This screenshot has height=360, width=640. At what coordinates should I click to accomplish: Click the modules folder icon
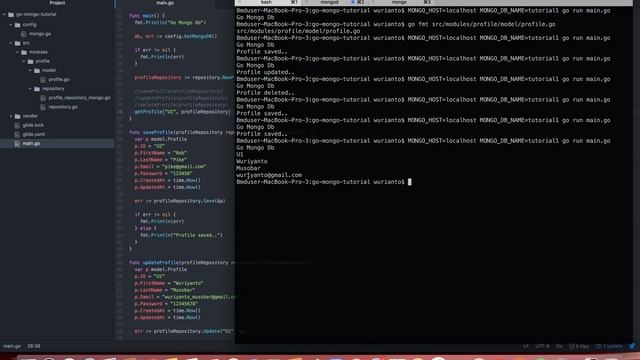coord(24,52)
